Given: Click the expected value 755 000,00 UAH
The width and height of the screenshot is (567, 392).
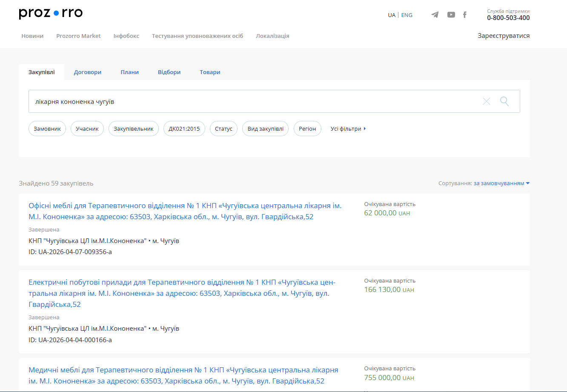Looking at the screenshot, I should click(389, 378).
